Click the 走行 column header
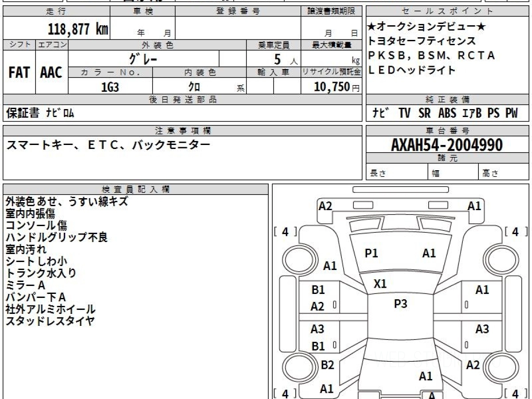Viewport: 532px width, 399px height. click(56, 12)
